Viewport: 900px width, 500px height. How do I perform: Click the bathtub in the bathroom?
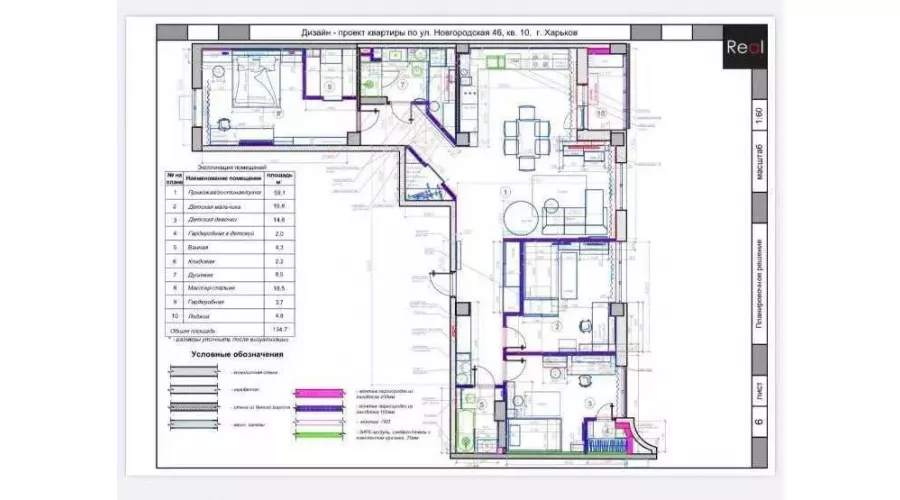[x=465, y=430]
